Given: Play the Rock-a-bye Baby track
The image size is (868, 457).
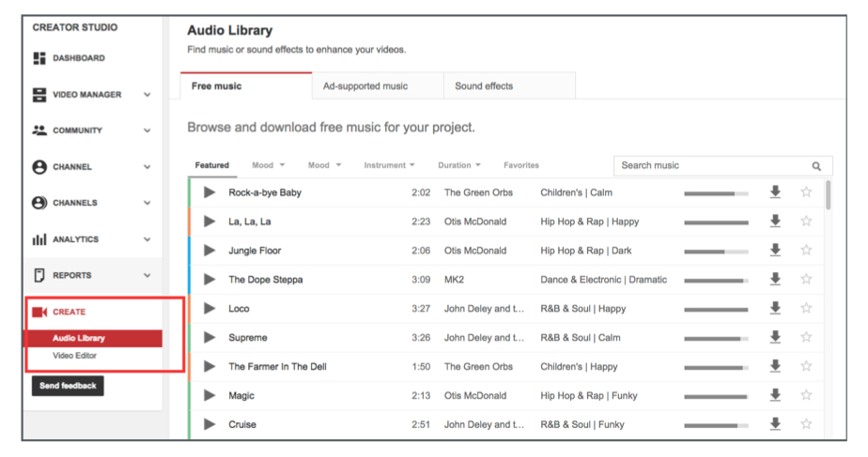Looking at the screenshot, I should (x=209, y=192).
